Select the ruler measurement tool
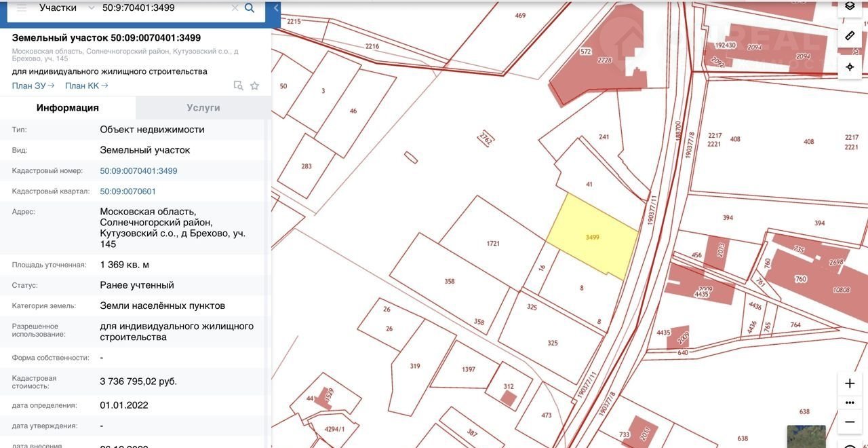 click(850, 35)
